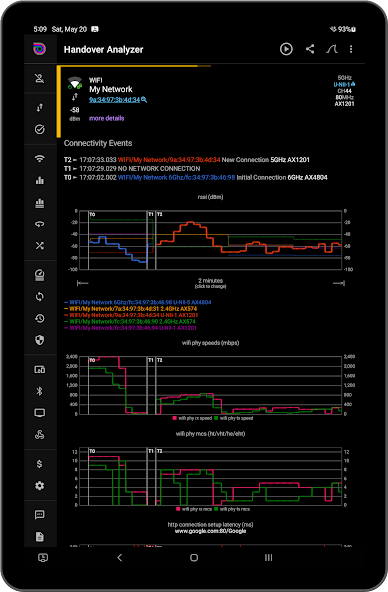Open Bluetooth tool in sidebar
The image size is (388, 592).
40,391
